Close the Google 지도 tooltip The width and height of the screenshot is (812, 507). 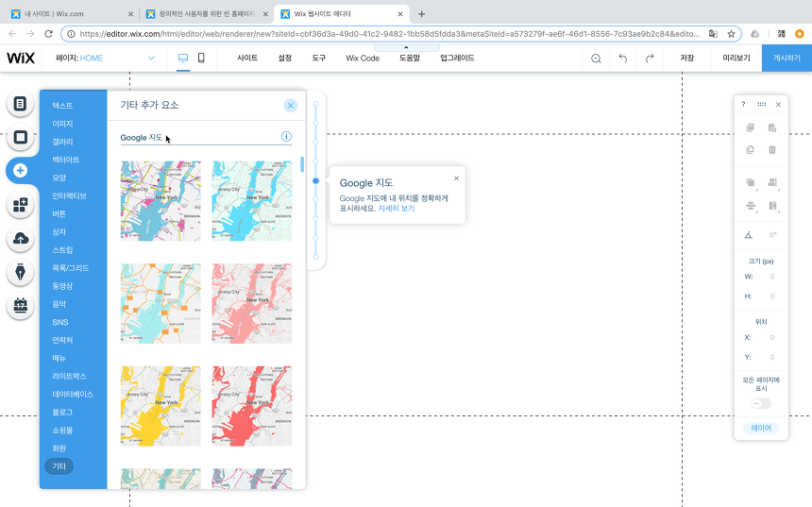456,178
